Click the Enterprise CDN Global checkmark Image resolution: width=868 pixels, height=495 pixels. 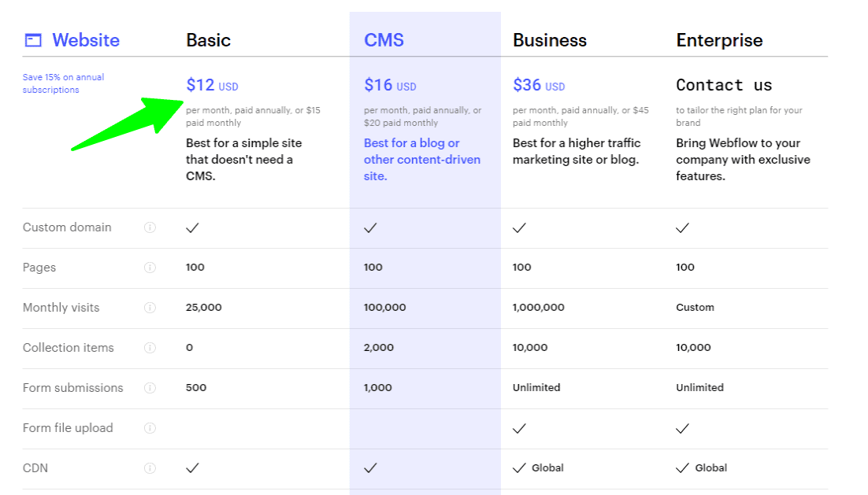pos(683,468)
